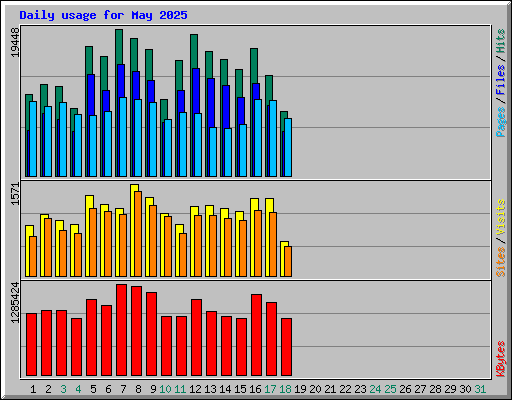Viewport: 512px width, 400px height.
Task: Click the blue Files legend label
Action: tap(501, 80)
